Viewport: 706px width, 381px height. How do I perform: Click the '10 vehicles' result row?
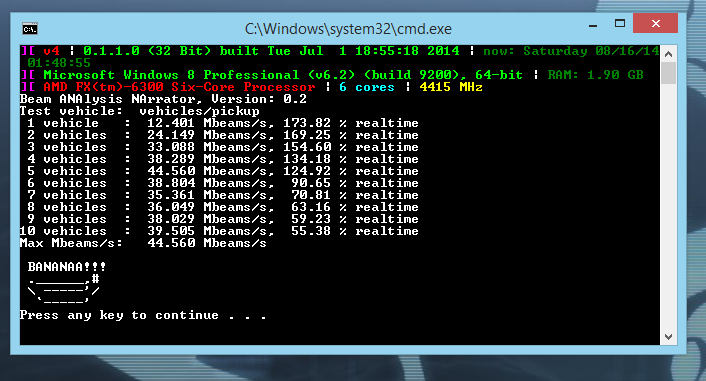219,231
